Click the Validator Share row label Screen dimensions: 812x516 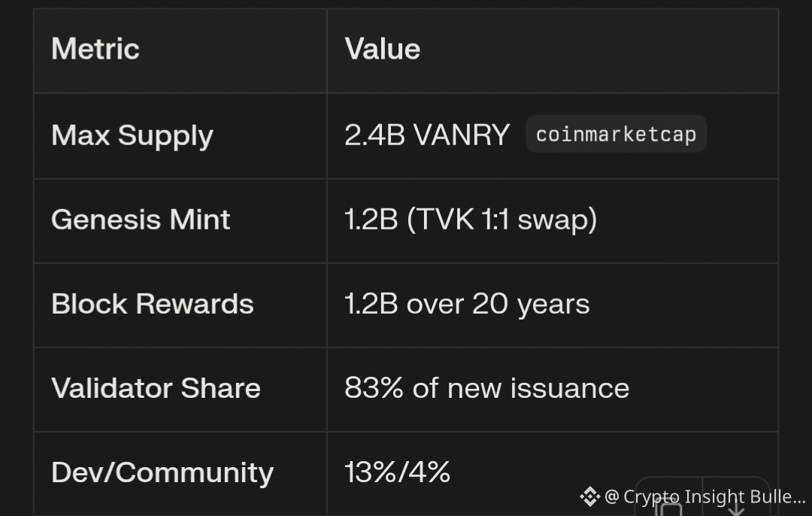156,388
